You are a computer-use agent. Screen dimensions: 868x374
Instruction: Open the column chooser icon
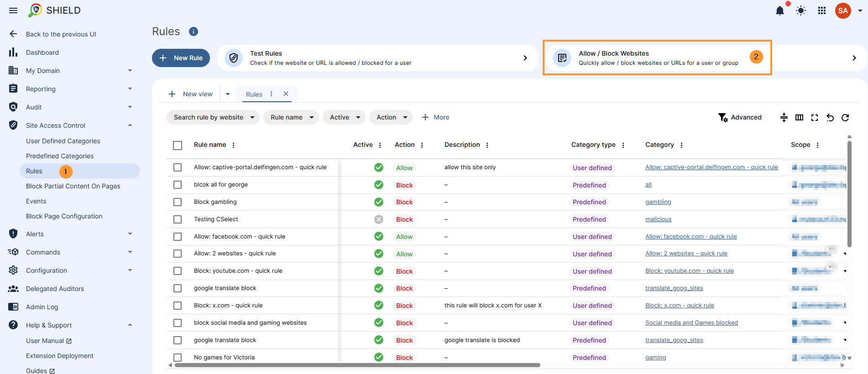click(x=799, y=117)
